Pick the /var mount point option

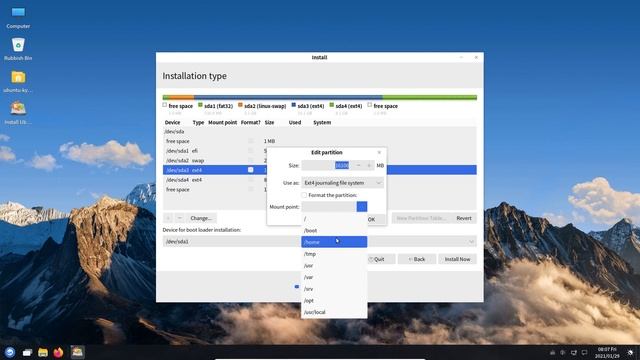click(x=334, y=277)
